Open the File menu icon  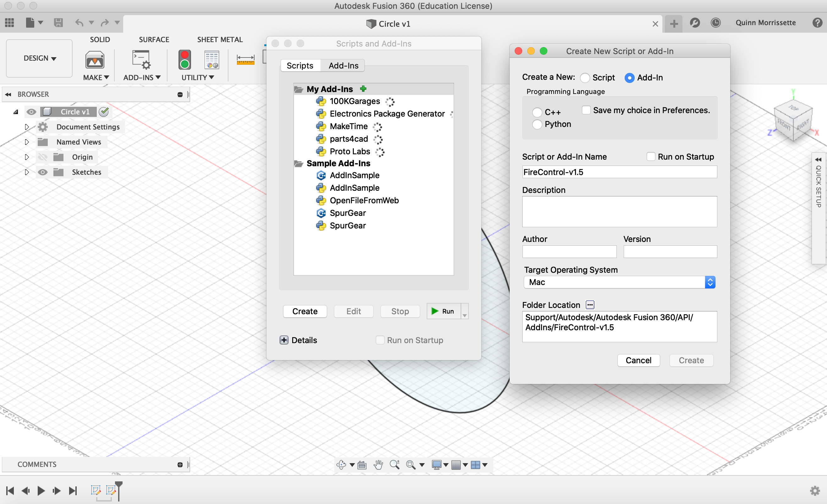pos(30,23)
